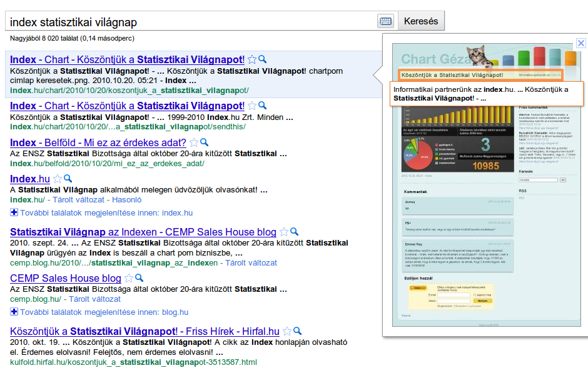Click the Chart Géza page preview thumbnail
This screenshot has width=588, height=373.
point(487,184)
